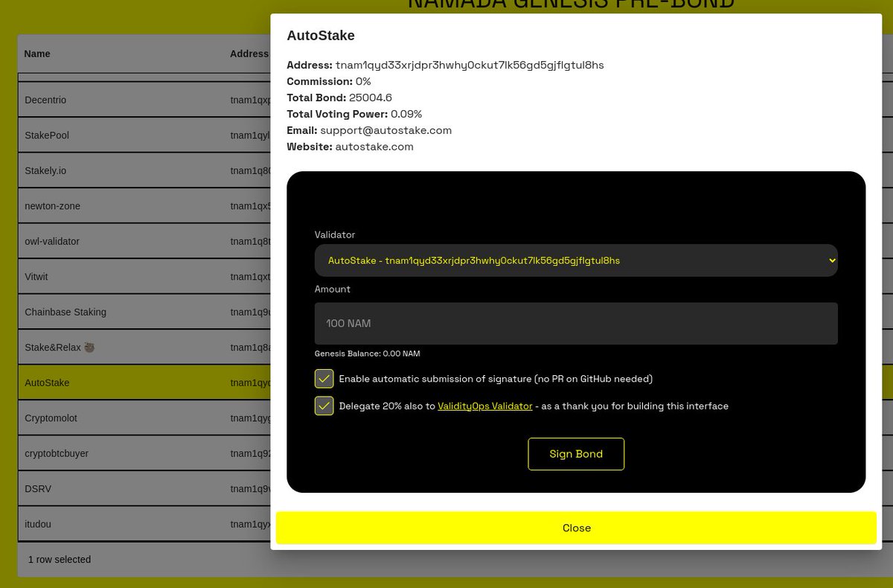The image size is (893, 588).
Task: Click the autostake.com website text
Action: [374, 147]
